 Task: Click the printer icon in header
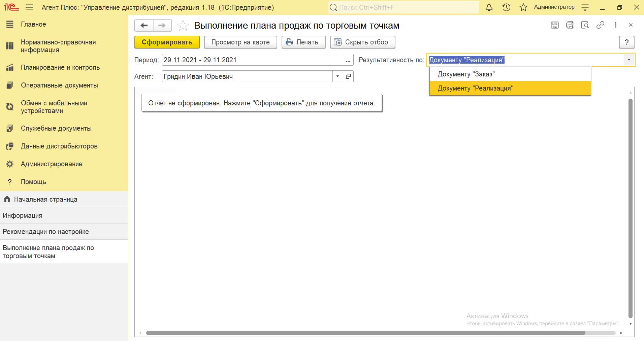click(570, 25)
